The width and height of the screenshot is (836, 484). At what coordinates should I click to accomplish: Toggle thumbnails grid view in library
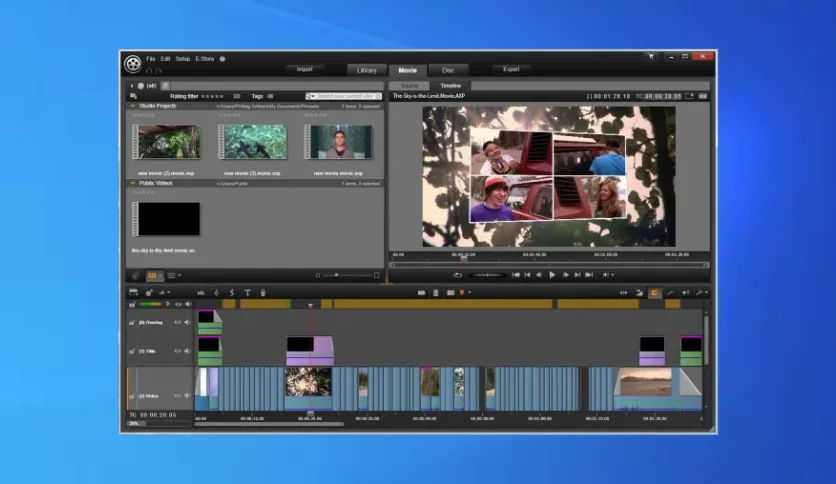point(152,276)
